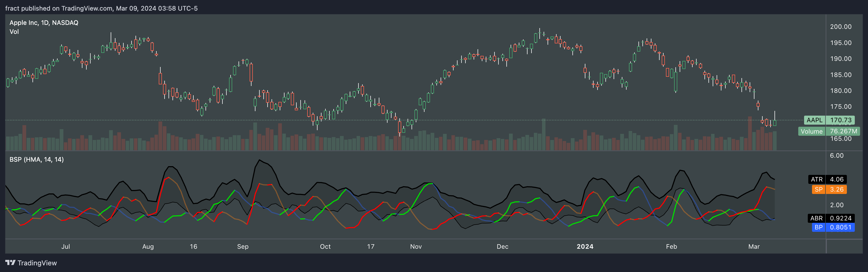Click the Volume label tag
868x272 pixels.
coord(812,131)
